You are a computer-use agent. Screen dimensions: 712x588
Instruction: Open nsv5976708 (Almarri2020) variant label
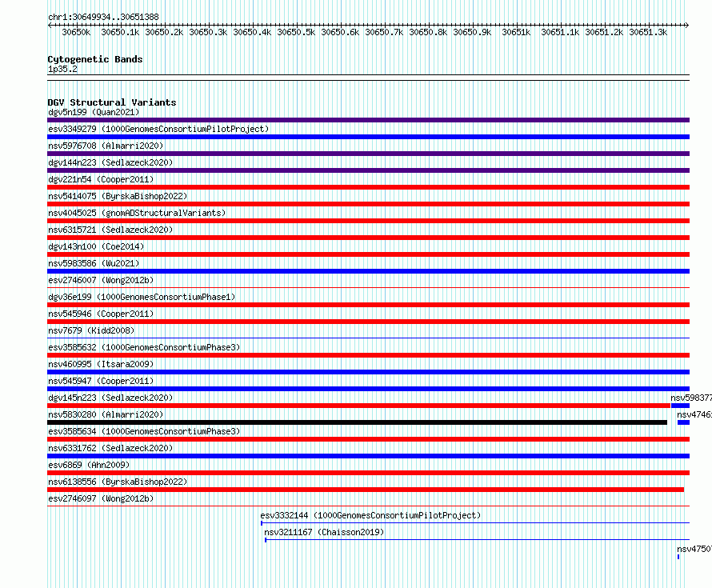(x=106, y=146)
